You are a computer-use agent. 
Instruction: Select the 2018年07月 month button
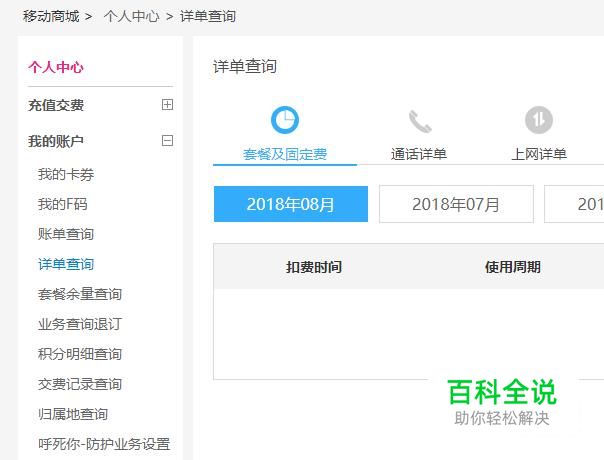pos(456,204)
